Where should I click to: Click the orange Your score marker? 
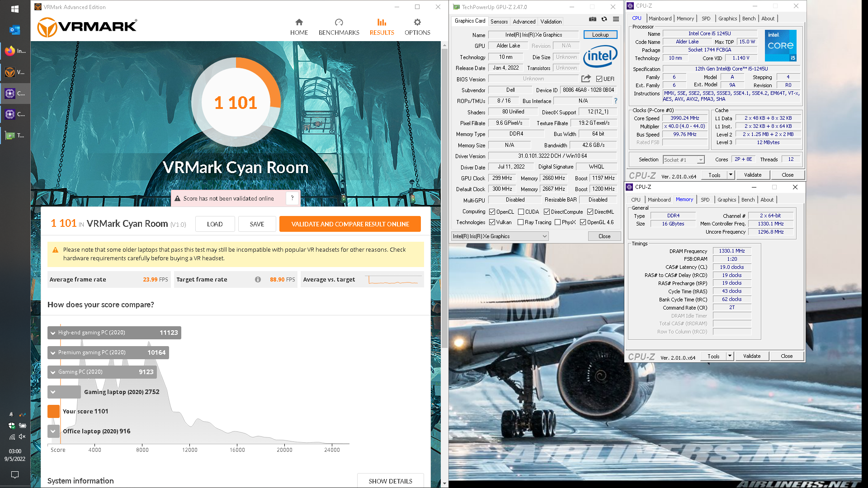pos(53,411)
